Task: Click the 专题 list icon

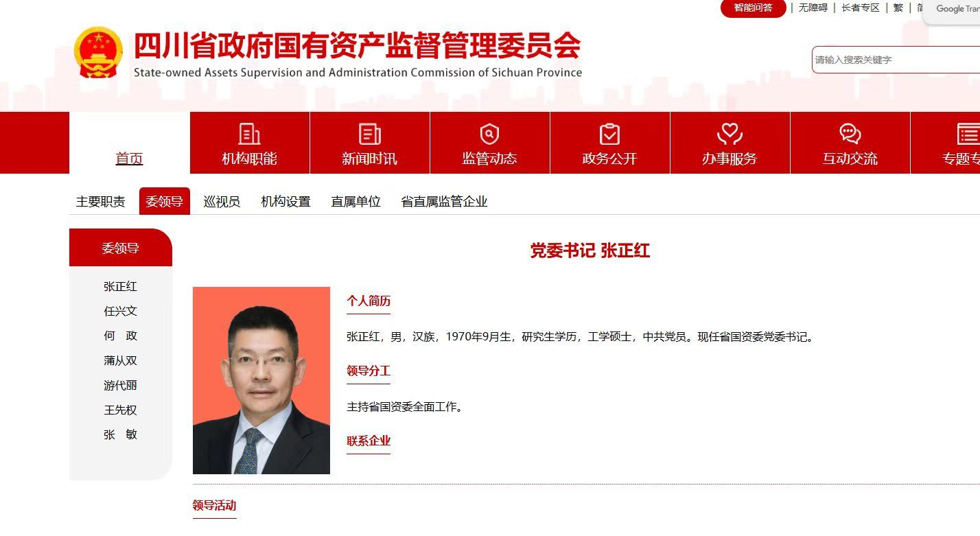Action: (x=968, y=134)
